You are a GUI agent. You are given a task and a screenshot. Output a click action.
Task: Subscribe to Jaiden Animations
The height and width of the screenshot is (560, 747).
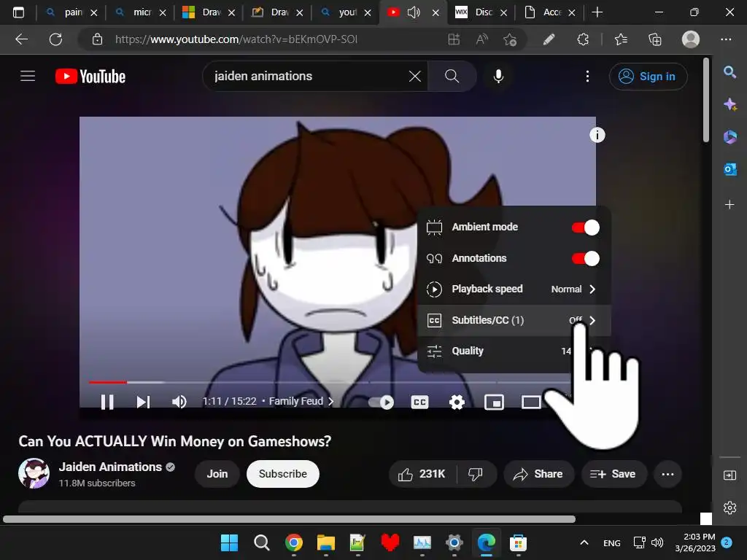point(282,474)
